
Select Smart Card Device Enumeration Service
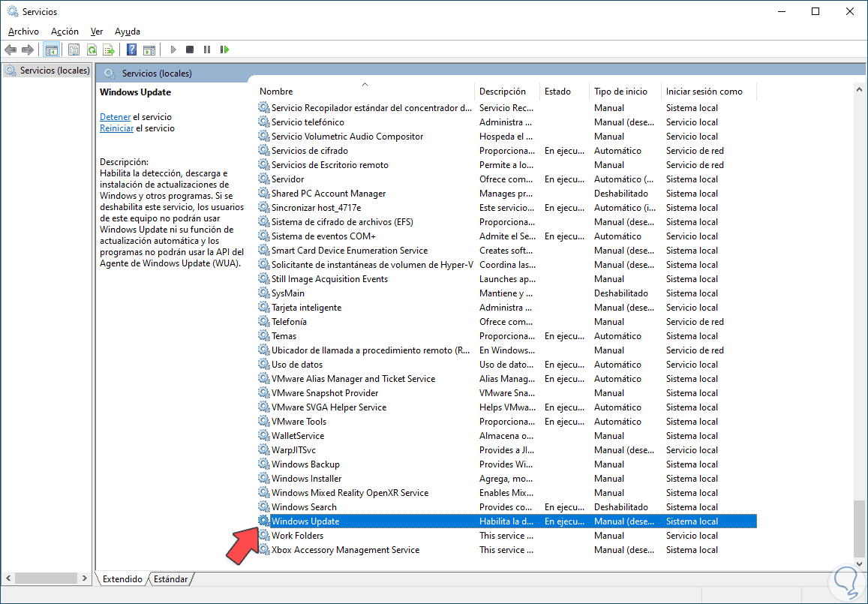pyautogui.click(x=507, y=251)
